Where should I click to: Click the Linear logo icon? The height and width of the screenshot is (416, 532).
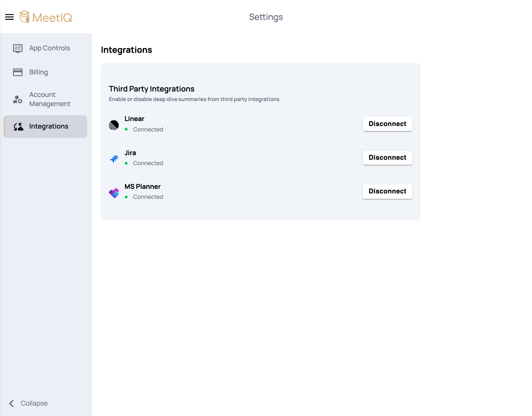[114, 125]
